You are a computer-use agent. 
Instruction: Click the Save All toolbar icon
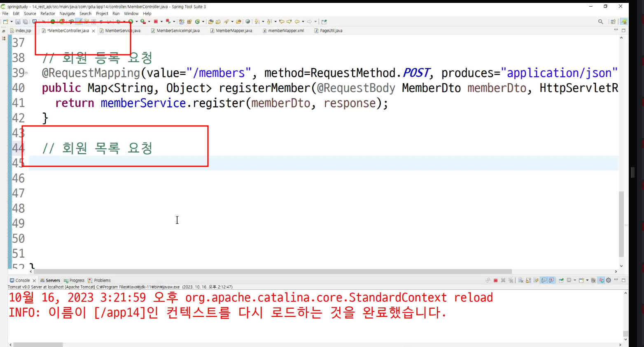coord(26,21)
